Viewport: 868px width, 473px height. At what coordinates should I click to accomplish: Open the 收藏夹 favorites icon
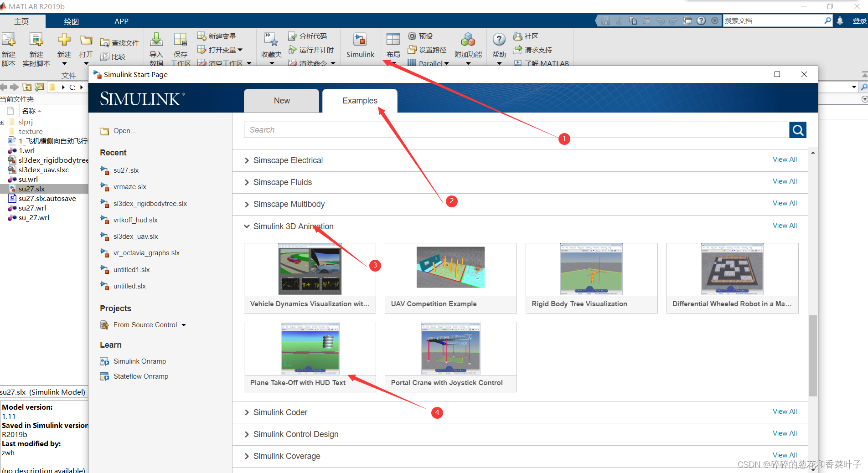click(271, 40)
